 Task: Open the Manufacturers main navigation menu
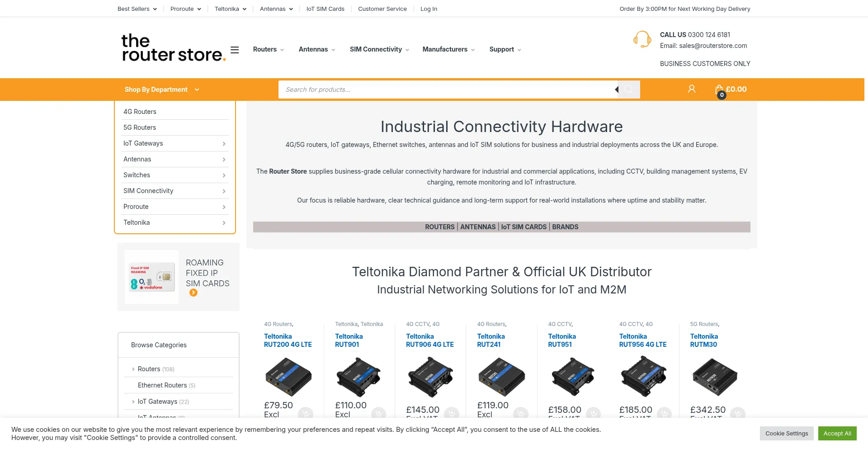[x=448, y=49]
